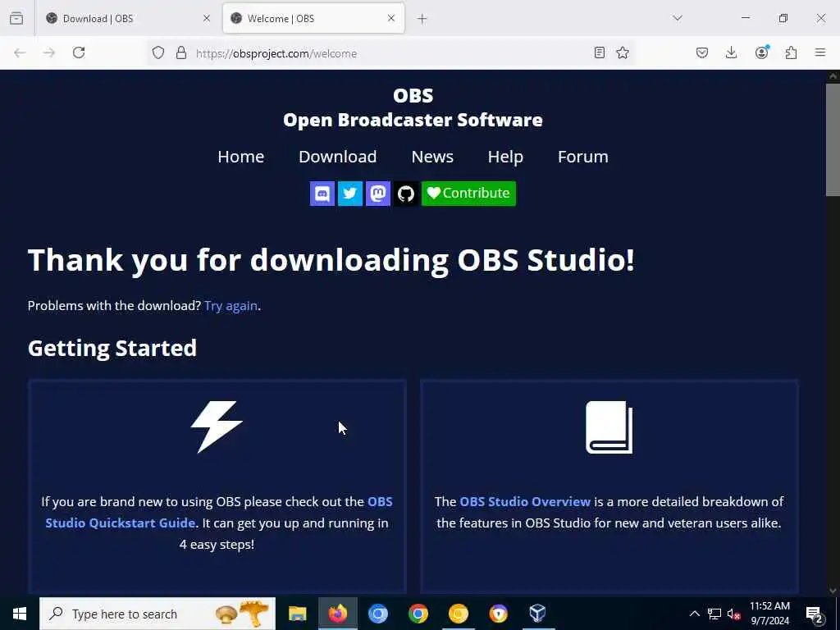
Task: Click the OBS title heading link
Action: click(x=413, y=95)
